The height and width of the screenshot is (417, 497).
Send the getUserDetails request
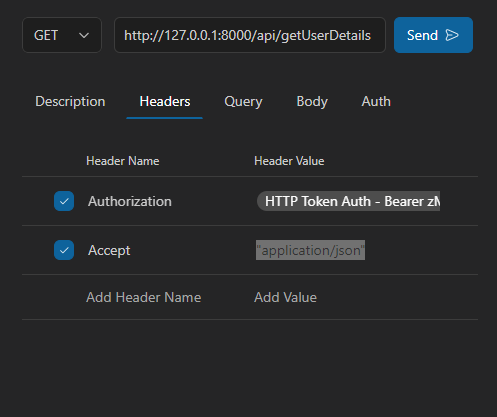433,35
